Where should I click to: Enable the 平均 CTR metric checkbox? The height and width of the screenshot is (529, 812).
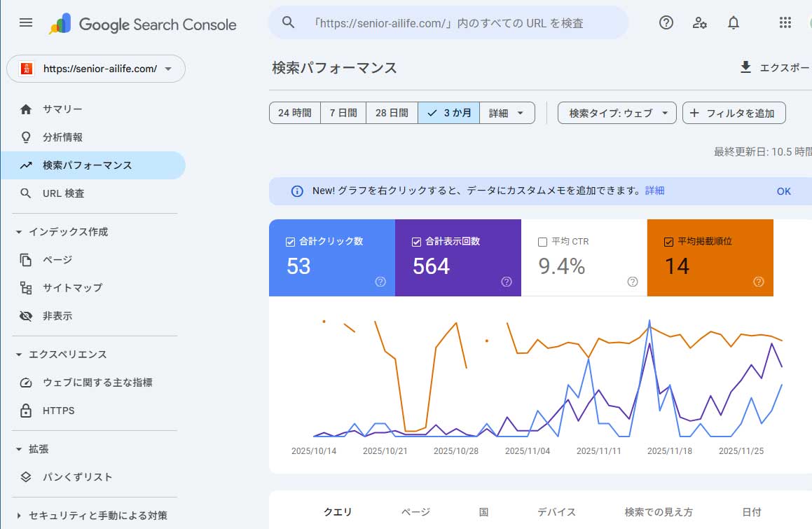(542, 241)
